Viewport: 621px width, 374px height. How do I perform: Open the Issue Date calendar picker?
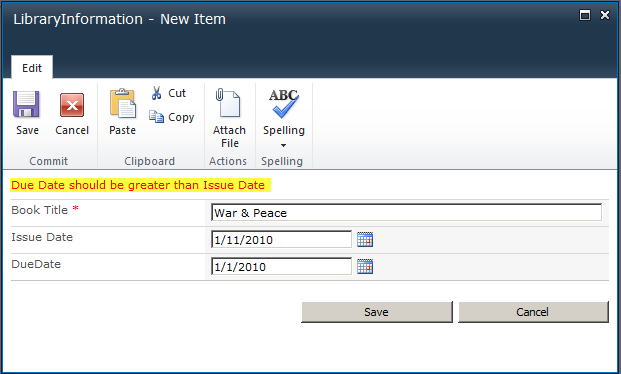click(365, 240)
